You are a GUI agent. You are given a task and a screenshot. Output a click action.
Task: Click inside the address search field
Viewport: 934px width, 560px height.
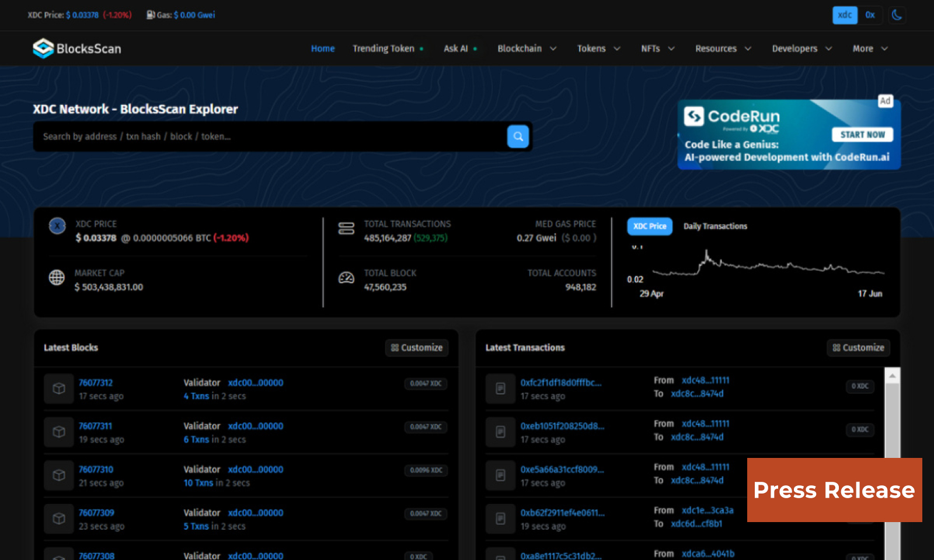coord(233,136)
